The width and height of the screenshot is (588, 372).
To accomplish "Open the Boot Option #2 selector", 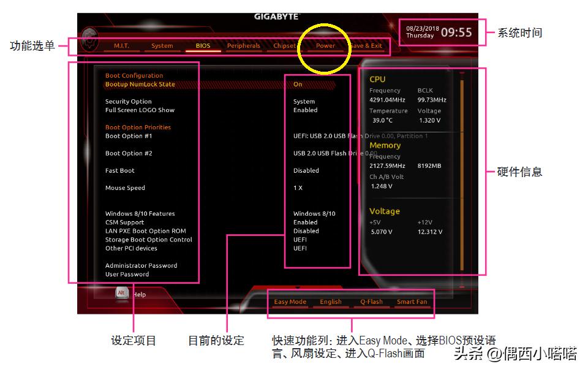I will tap(126, 153).
